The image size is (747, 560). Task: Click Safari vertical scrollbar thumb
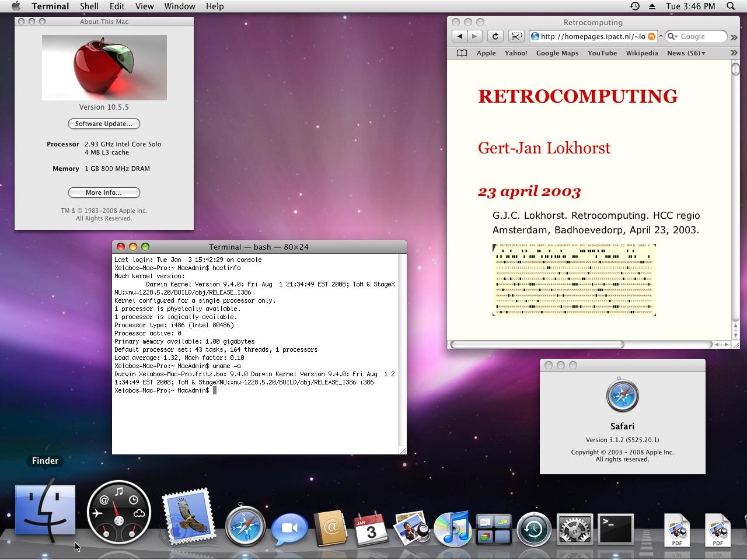(x=735, y=68)
